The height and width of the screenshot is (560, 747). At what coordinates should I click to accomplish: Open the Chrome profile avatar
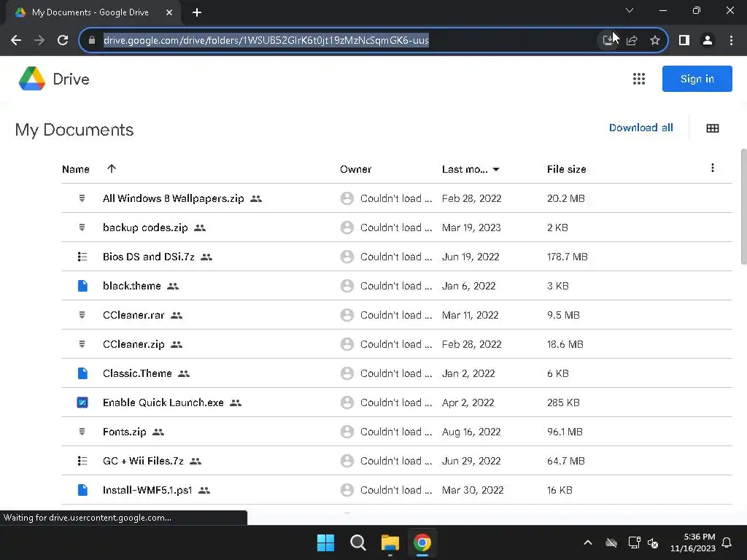(x=708, y=41)
